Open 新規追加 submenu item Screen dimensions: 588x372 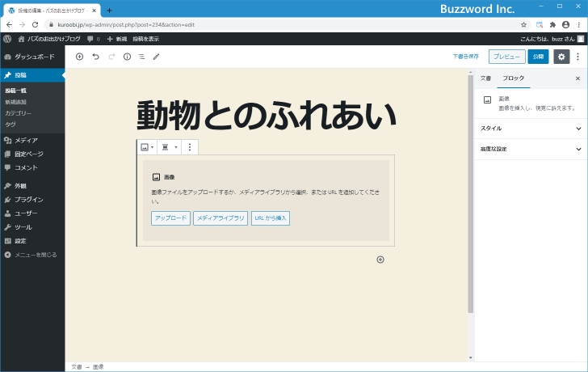[16, 102]
